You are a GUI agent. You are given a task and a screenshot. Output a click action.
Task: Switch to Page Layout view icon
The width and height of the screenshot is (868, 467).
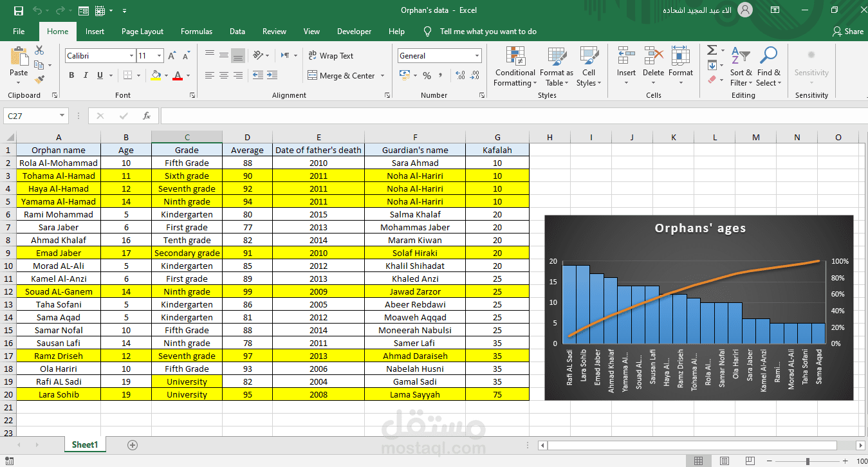pos(725,461)
